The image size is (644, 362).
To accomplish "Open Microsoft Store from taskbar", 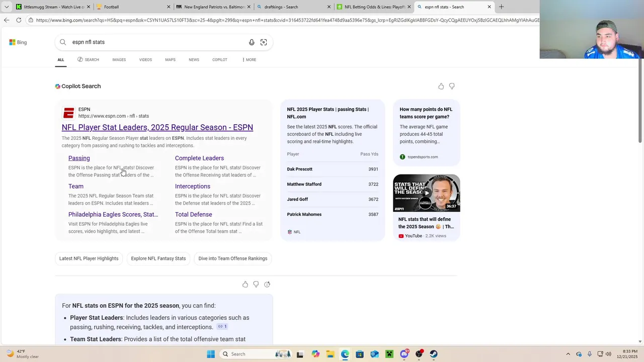I will pyautogui.click(x=360, y=354).
